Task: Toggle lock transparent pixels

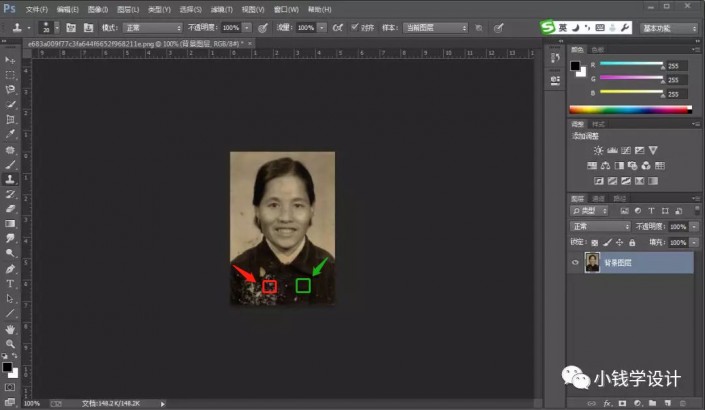Action: (x=594, y=243)
